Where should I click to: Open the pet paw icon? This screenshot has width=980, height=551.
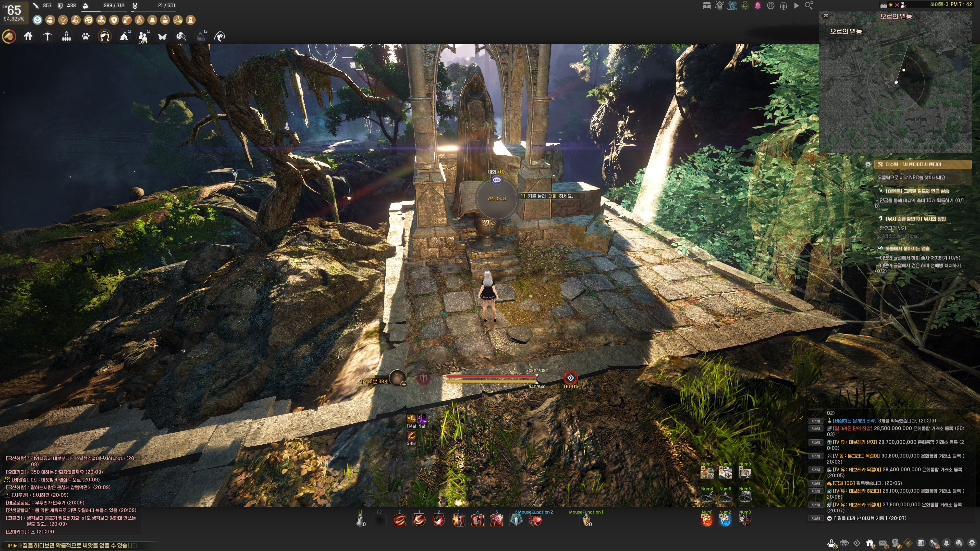click(85, 36)
